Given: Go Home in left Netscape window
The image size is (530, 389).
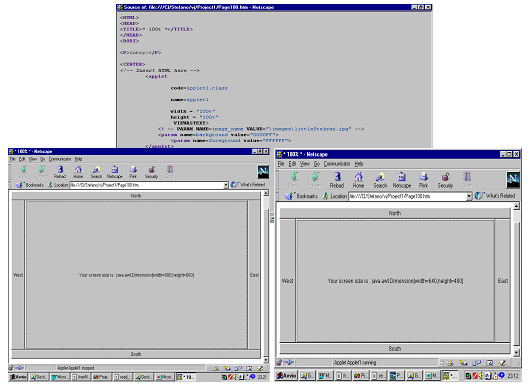Looking at the screenshot, I should point(78,172).
